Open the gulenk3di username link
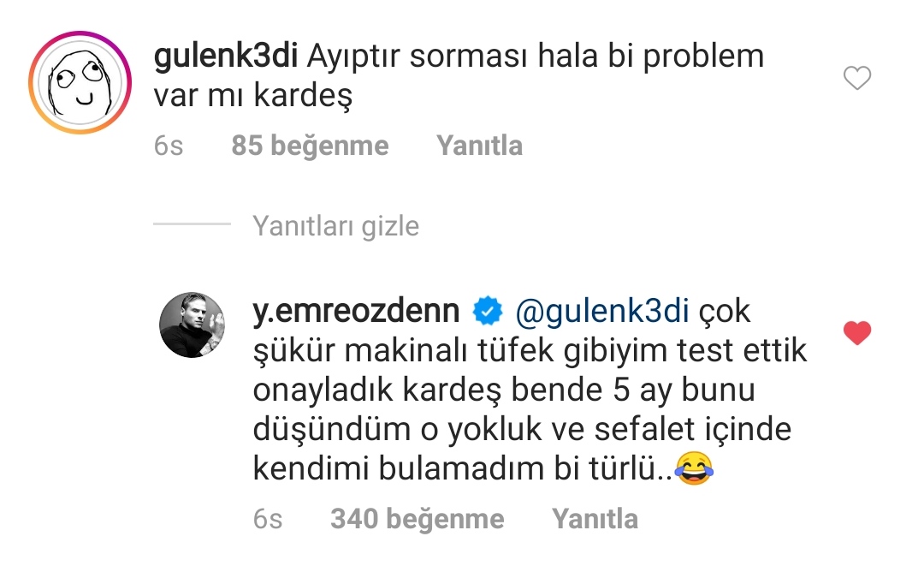This screenshot has width=924, height=572. [x=226, y=57]
